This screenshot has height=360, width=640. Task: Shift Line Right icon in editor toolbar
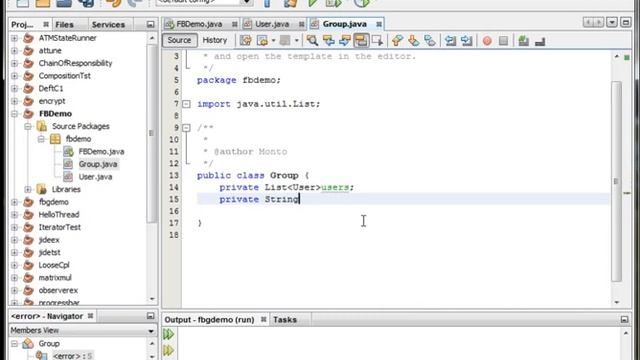click(467, 40)
